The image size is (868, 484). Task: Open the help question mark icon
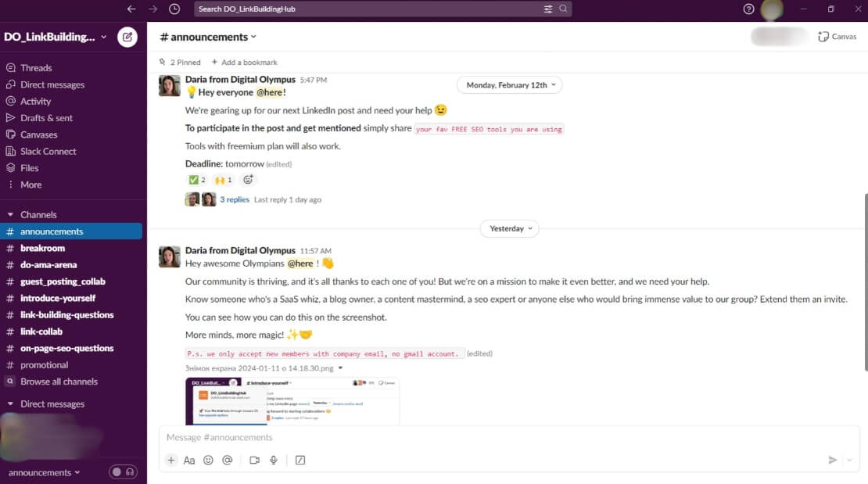748,9
